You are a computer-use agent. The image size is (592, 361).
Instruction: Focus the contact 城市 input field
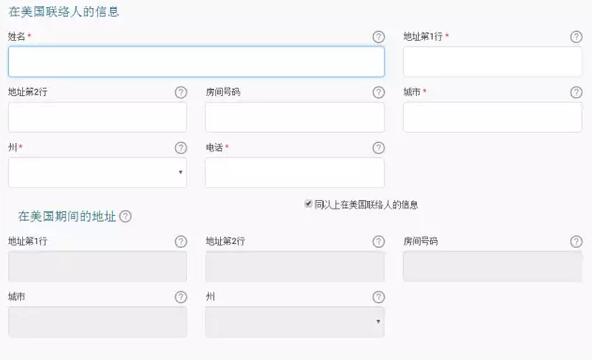coord(492,117)
